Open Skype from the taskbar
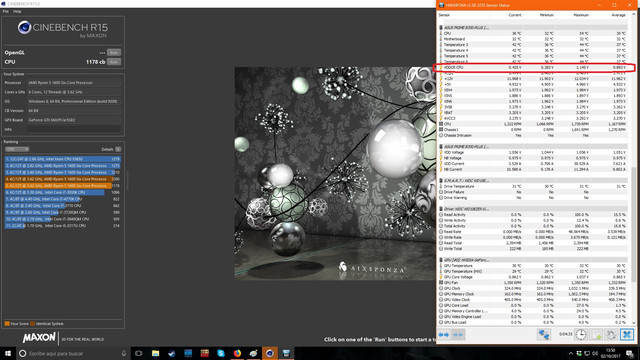640x360 pixels. pyautogui.click(x=221, y=353)
